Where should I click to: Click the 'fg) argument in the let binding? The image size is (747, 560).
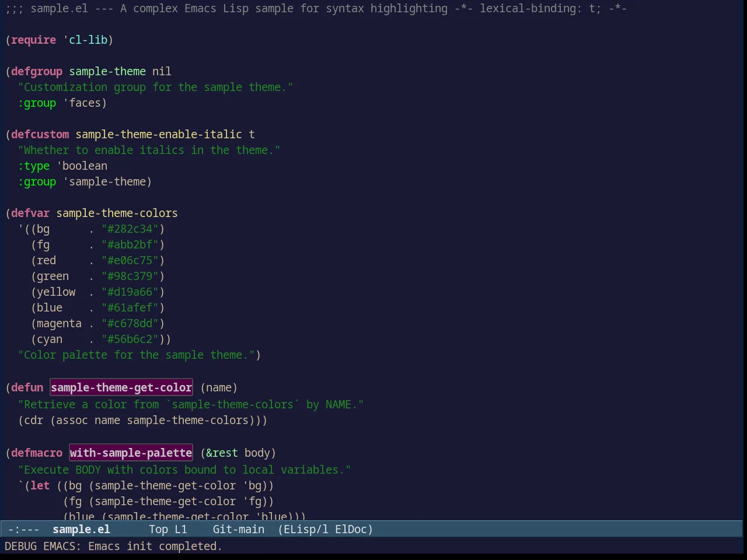coord(255,501)
